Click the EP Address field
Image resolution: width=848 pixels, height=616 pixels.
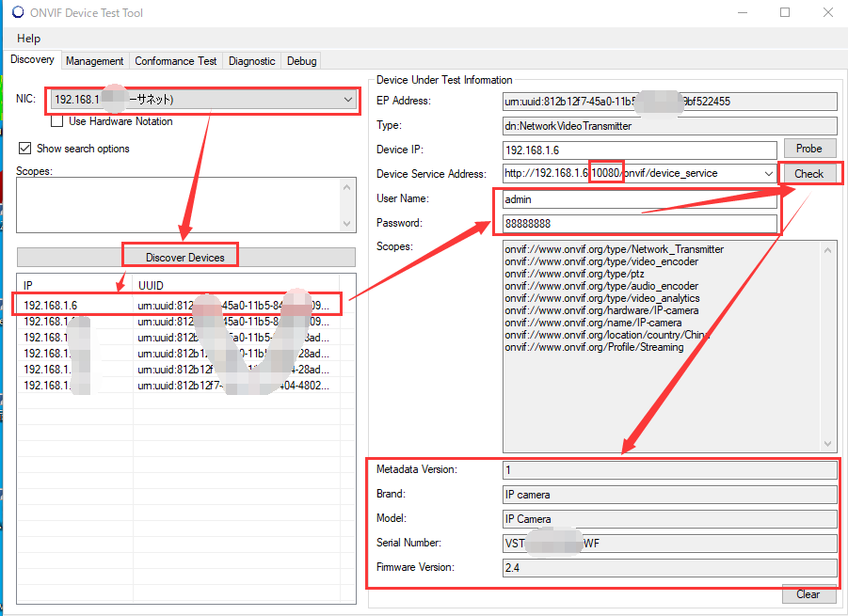coord(669,102)
